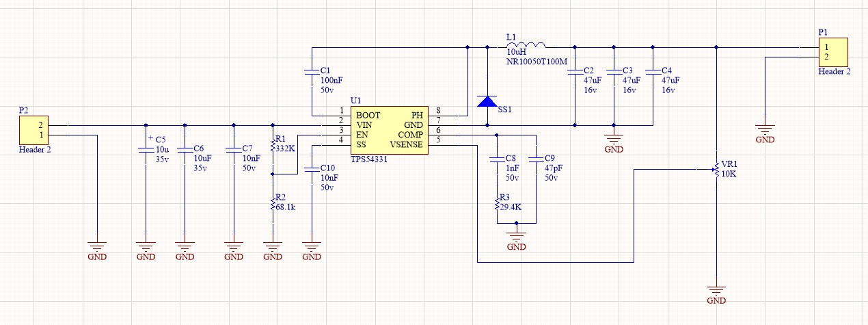Screen dimensions: 868x325
Task: Select the L1 inductor coil symbol
Action: 526,46
